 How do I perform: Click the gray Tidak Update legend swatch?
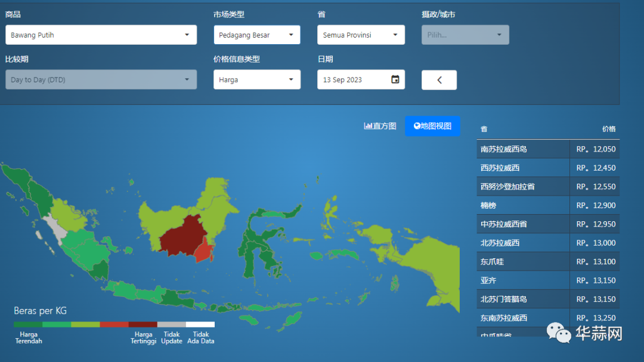click(x=172, y=324)
